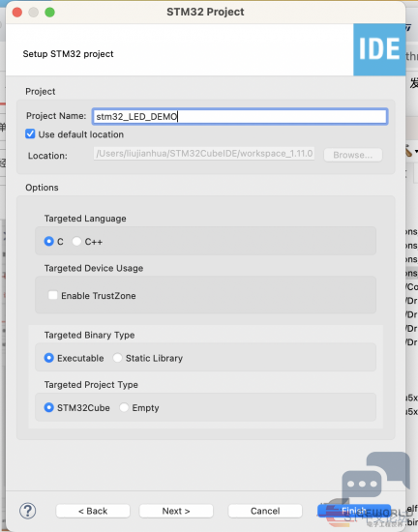Open help with question mark icon
Image resolution: width=418 pixels, height=532 pixels.
pos(27,511)
